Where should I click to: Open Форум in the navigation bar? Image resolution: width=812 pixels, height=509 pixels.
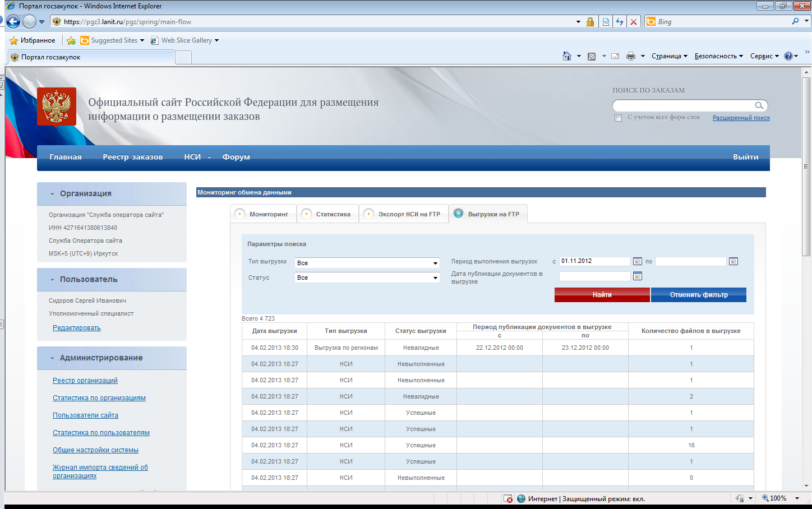click(x=236, y=157)
